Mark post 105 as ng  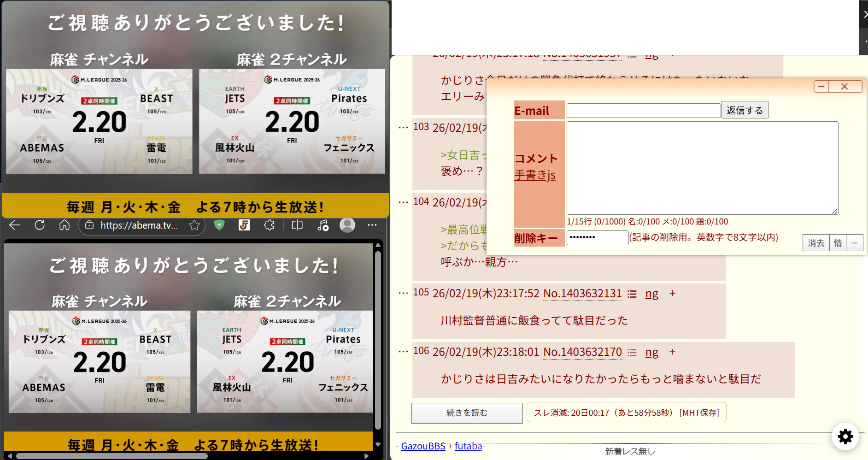(x=651, y=294)
